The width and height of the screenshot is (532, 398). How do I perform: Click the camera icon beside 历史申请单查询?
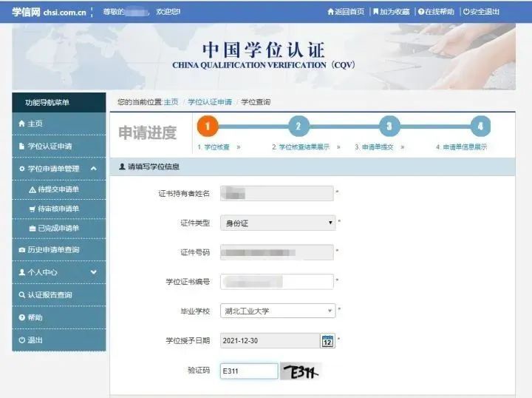pyautogui.click(x=22, y=250)
